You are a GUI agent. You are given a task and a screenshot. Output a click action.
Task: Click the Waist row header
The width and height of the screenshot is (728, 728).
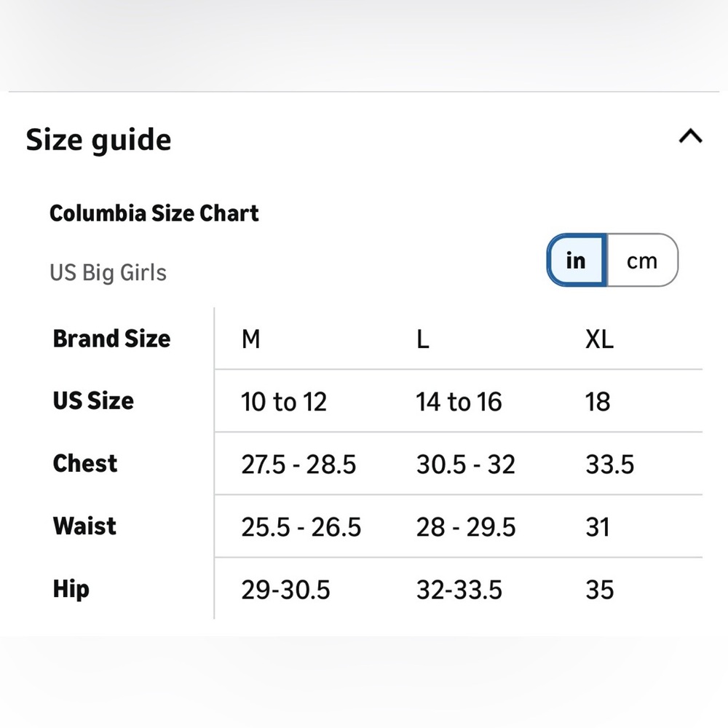(84, 526)
